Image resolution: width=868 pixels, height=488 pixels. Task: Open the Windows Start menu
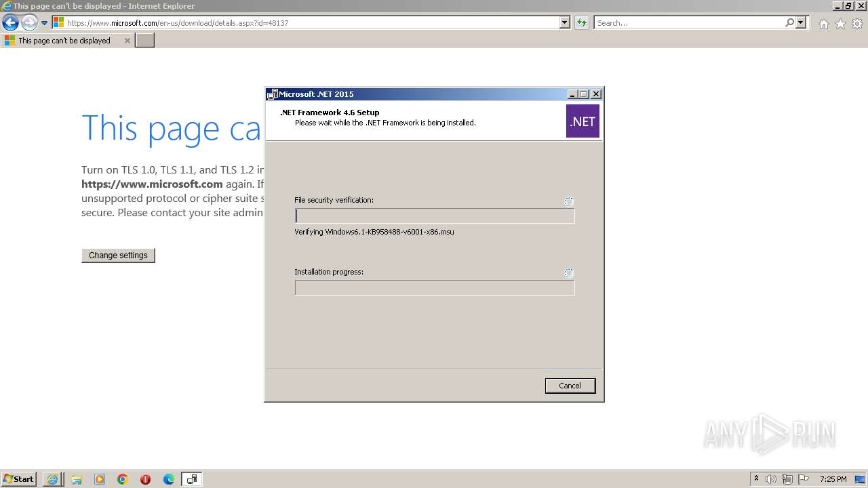tap(19, 479)
